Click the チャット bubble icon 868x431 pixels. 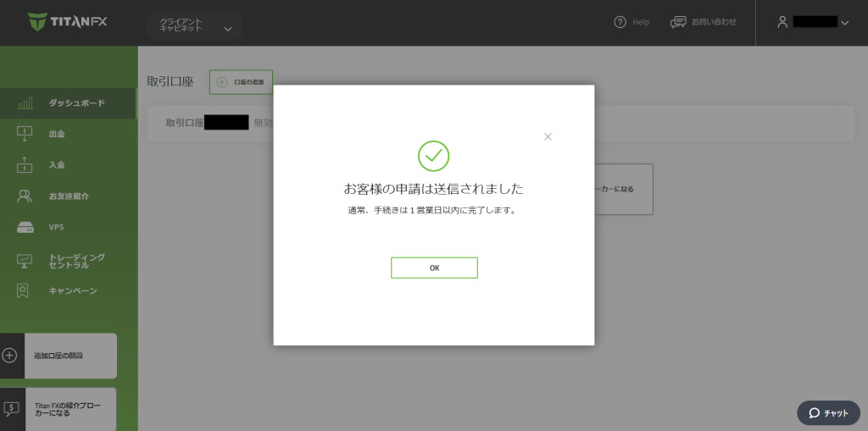click(814, 412)
